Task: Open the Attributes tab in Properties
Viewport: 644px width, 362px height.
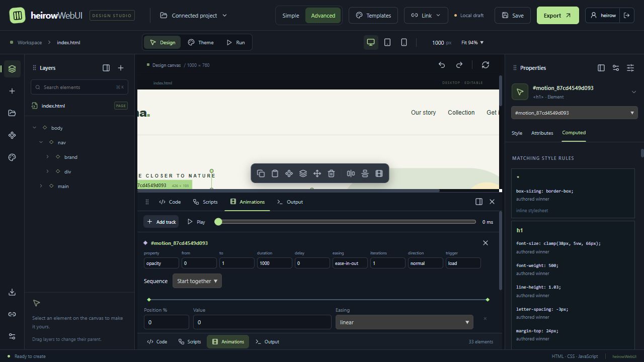Action: pos(542,133)
